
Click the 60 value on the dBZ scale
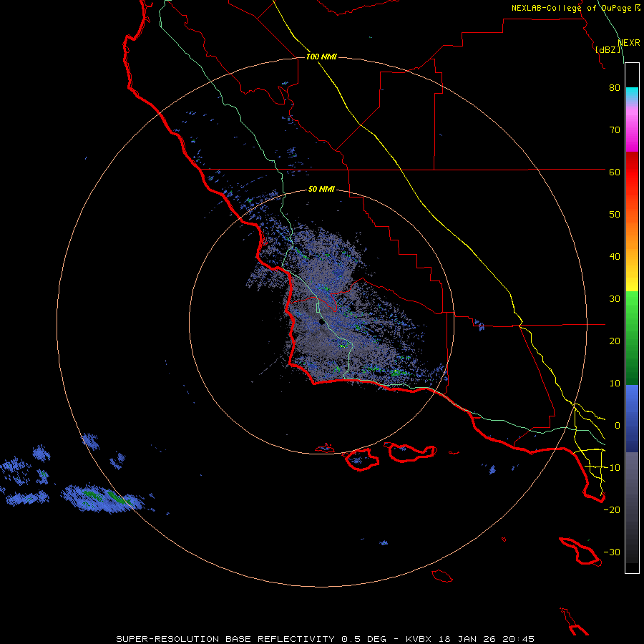pos(615,172)
